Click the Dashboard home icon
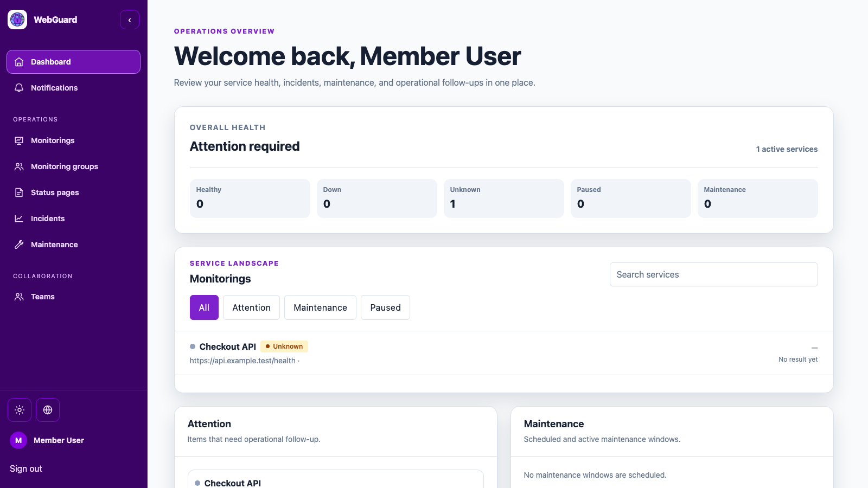868x488 pixels. (19, 62)
